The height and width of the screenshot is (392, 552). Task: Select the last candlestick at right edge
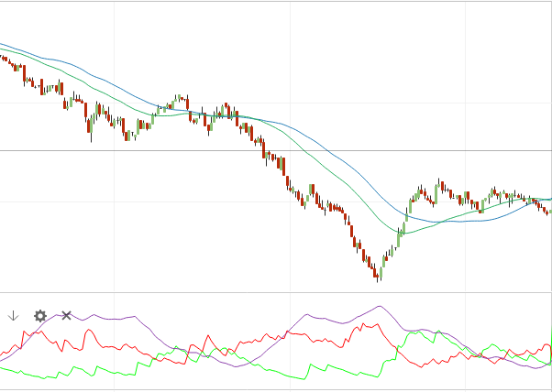point(548,212)
